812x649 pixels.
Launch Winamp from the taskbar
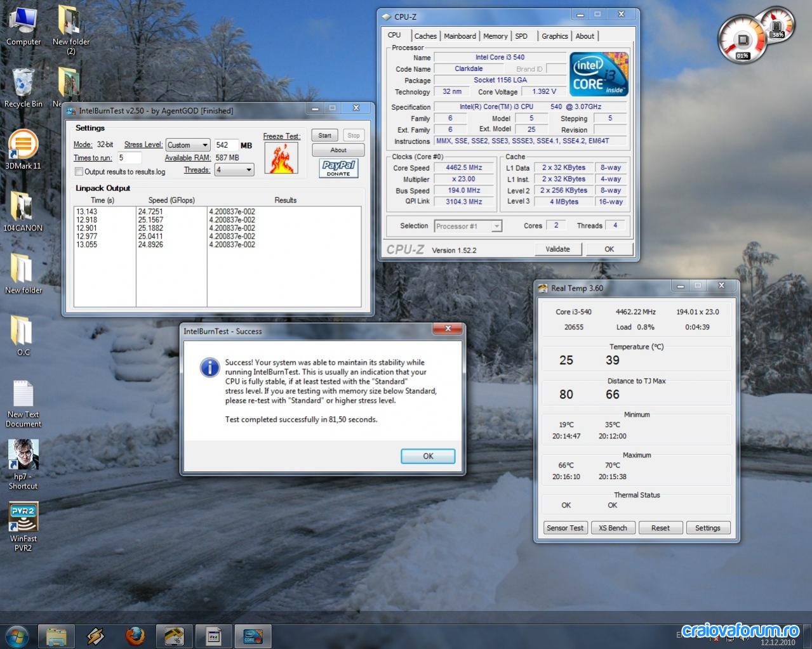[x=95, y=636]
